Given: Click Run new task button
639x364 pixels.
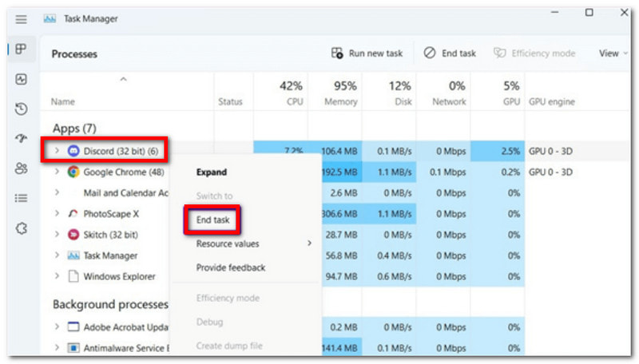Looking at the screenshot, I should click(x=367, y=53).
